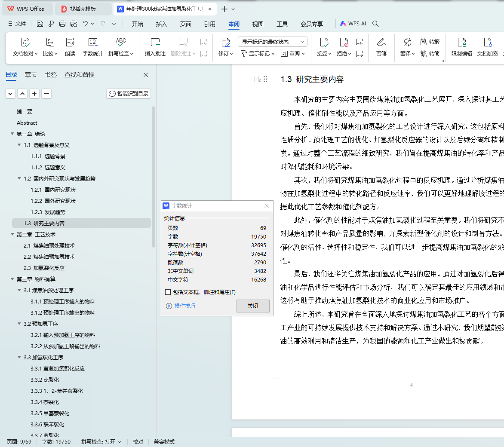This screenshot has height=447, width=504.
Task: Open a new tab with plus button
Action: (224, 9)
